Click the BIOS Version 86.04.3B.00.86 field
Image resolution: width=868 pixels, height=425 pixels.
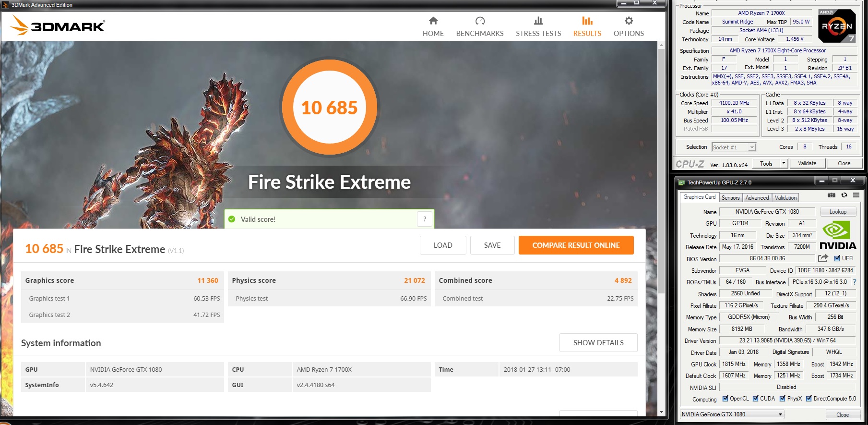(767, 258)
